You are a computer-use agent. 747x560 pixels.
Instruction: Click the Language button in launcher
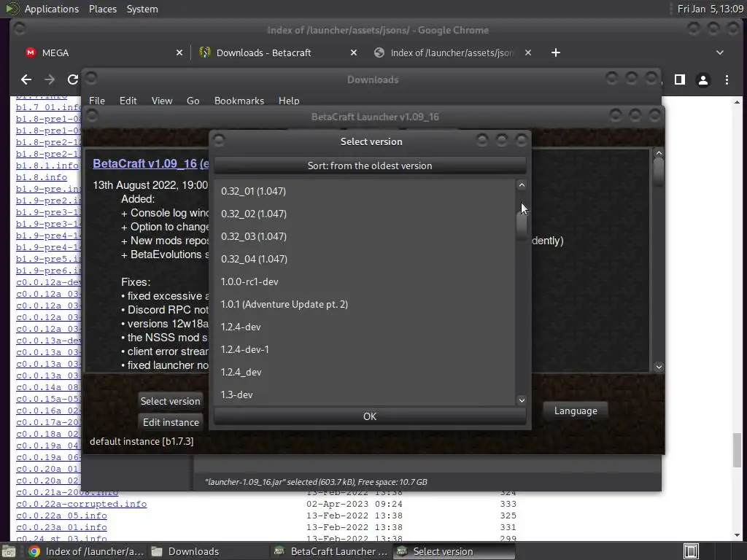pos(576,411)
